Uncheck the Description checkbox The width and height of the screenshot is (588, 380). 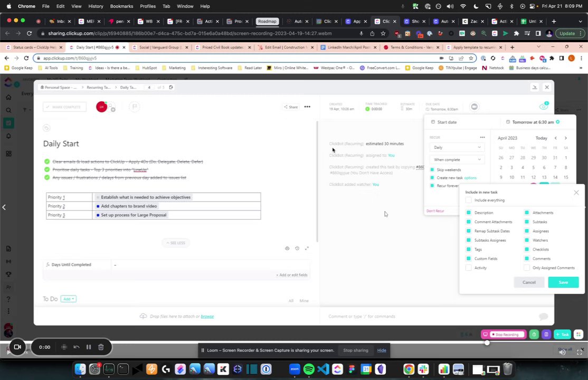pos(468,213)
